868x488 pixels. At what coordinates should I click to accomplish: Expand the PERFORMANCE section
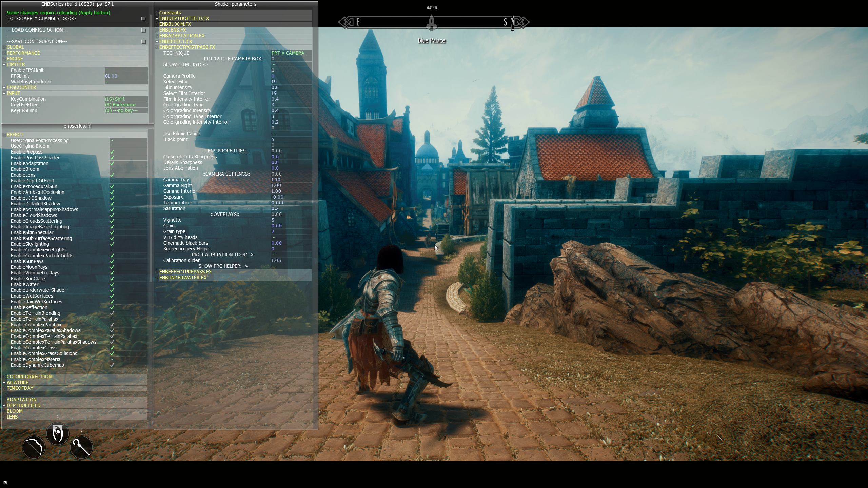[4, 53]
